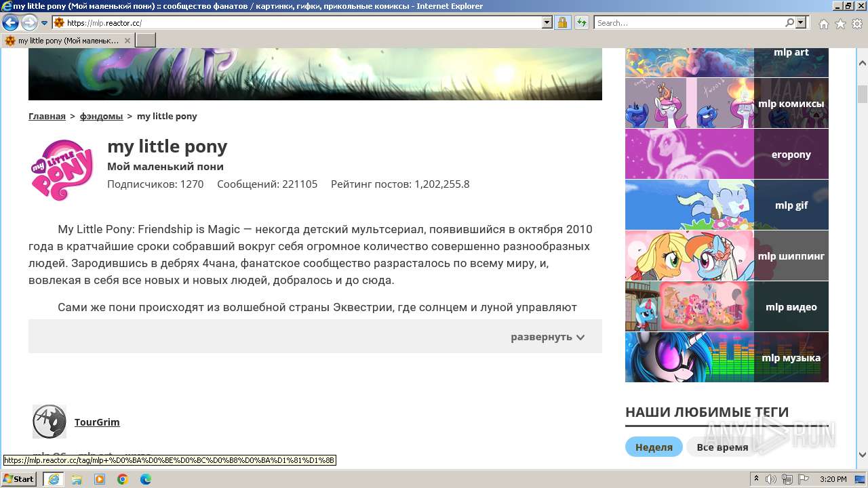The height and width of the screenshot is (488, 868).
Task: Click the mlp комиксы thumbnail image
Action: pos(690,103)
